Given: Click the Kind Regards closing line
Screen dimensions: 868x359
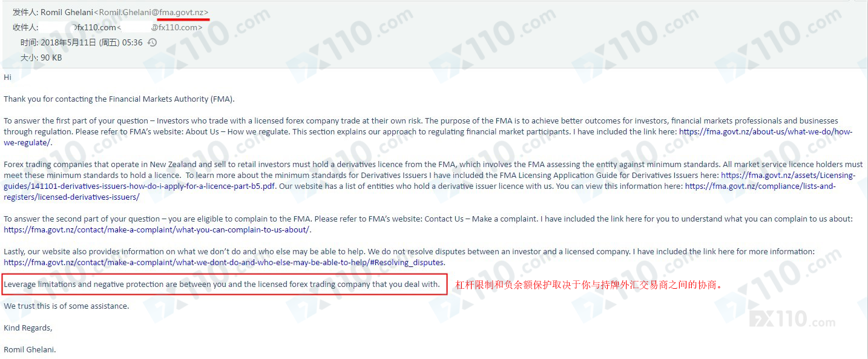Looking at the screenshot, I should [x=28, y=328].
